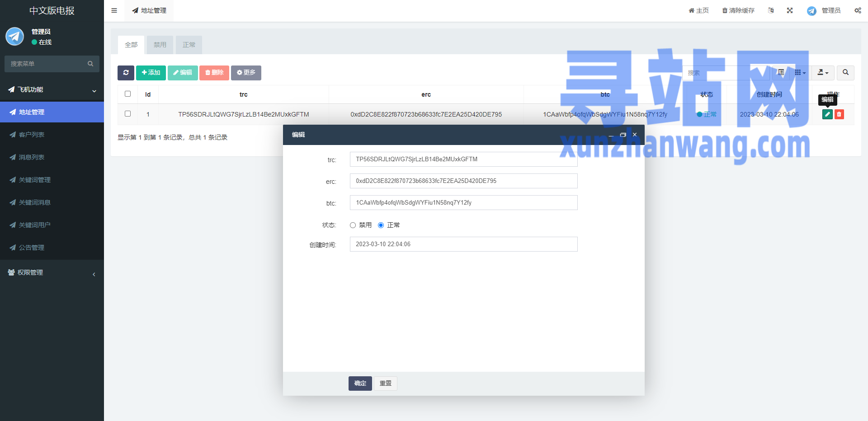Click the red trash icon in row 1
Viewport: 868px width, 421px height.
pos(839,114)
